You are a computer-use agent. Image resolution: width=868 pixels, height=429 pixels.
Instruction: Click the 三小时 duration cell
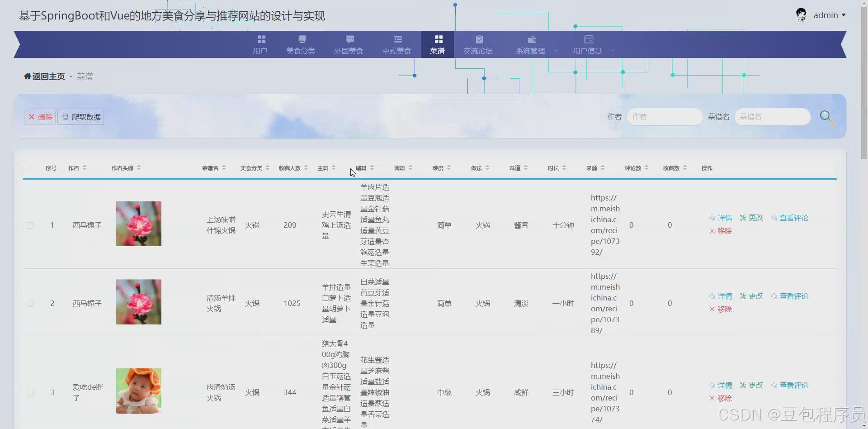[563, 393]
